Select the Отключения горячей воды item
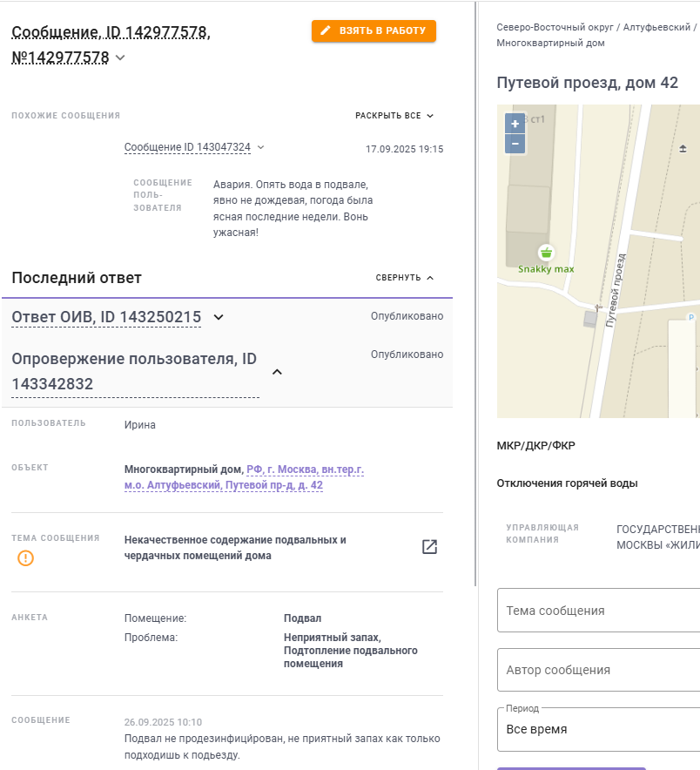The height and width of the screenshot is (770, 700). [x=567, y=483]
